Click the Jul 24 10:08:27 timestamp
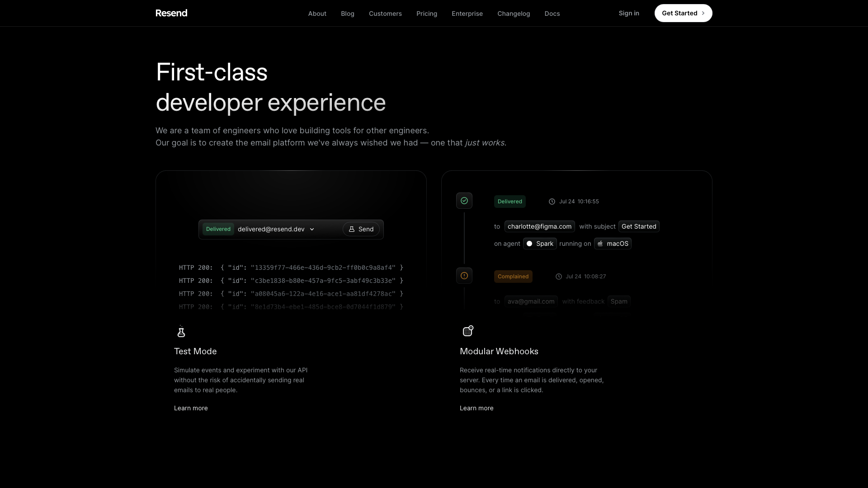 point(586,277)
